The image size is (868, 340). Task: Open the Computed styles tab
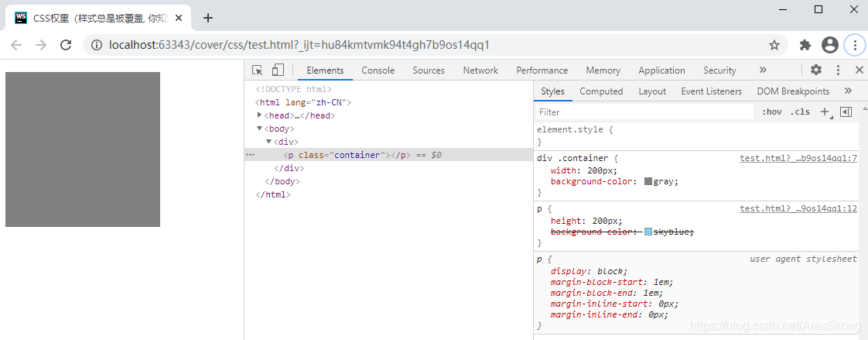click(601, 91)
